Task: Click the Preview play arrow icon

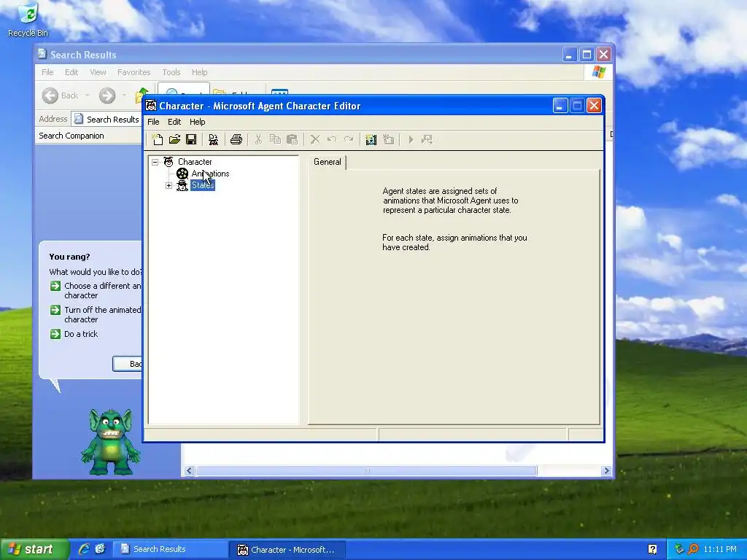Action: click(411, 139)
